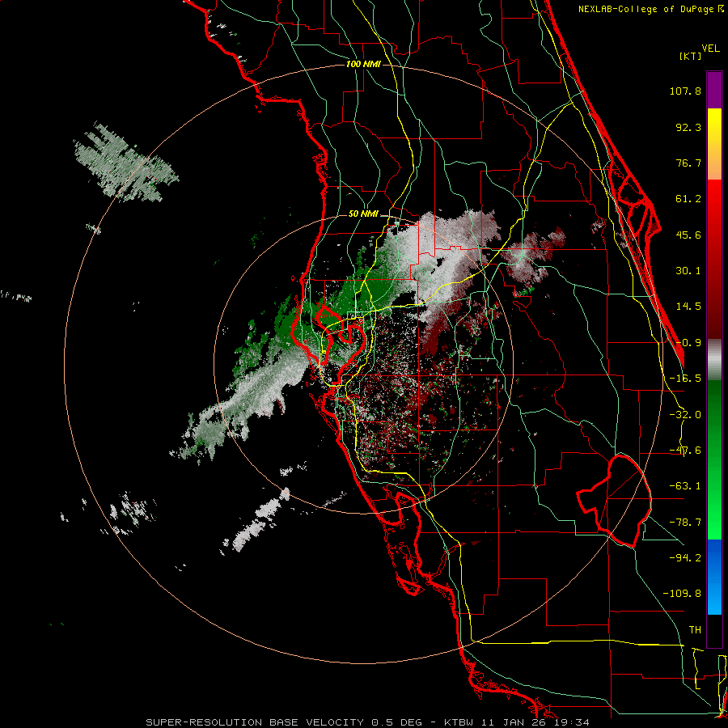
Task: Click the VEL legend title
Action: (x=710, y=49)
